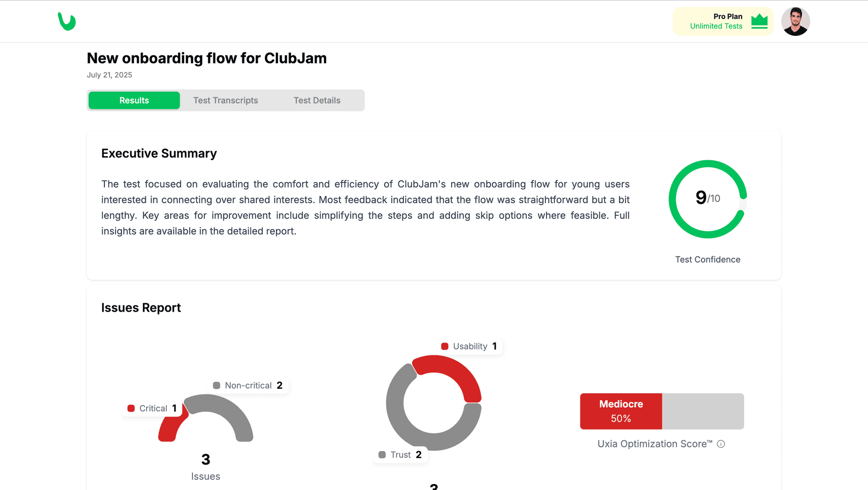
Task: Click the Unlimited Tests link
Action: click(716, 26)
